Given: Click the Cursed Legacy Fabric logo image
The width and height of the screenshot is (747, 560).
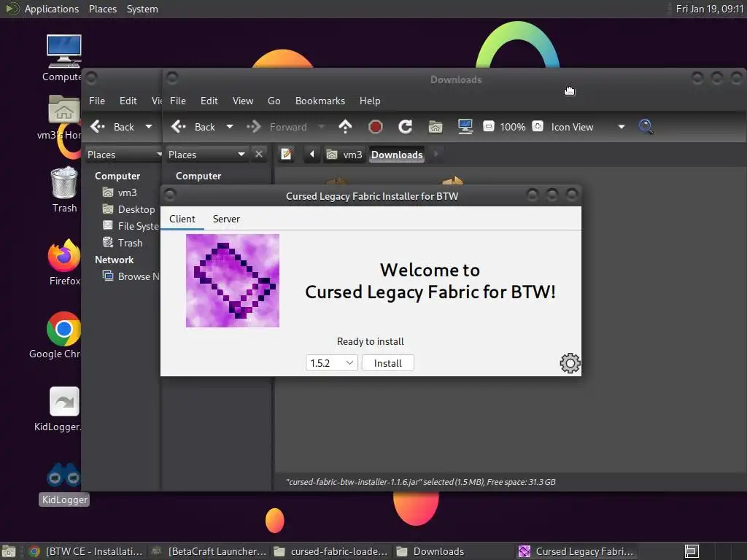Looking at the screenshot, I should [233, 281].
